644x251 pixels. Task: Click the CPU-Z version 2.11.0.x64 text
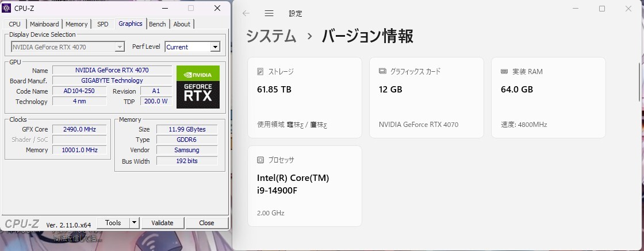coord(68,225)
